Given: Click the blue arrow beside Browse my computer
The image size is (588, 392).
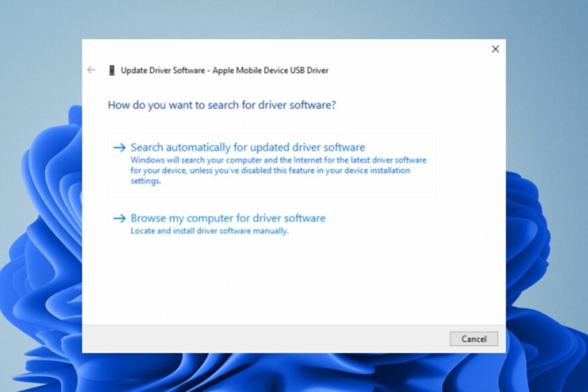Looking at the screenshot, I should pyautogui.click(x=120, y=218).
